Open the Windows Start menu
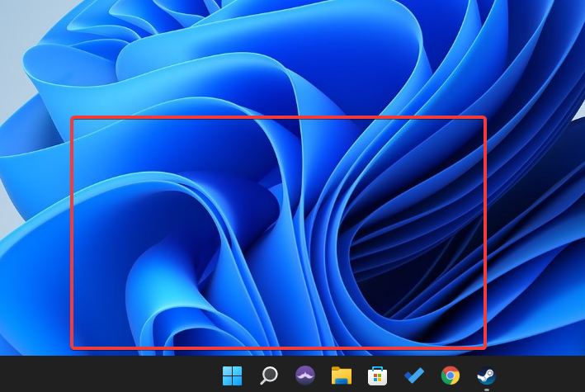 (x=232, y=375)
